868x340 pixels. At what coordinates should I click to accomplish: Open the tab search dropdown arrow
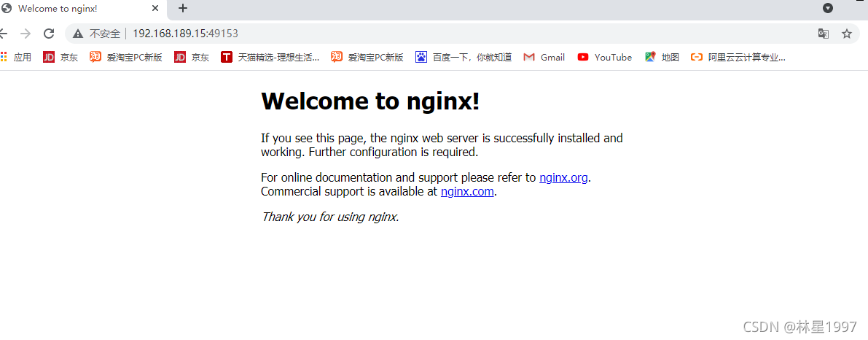pyautogui.click(x=828, y=8)
